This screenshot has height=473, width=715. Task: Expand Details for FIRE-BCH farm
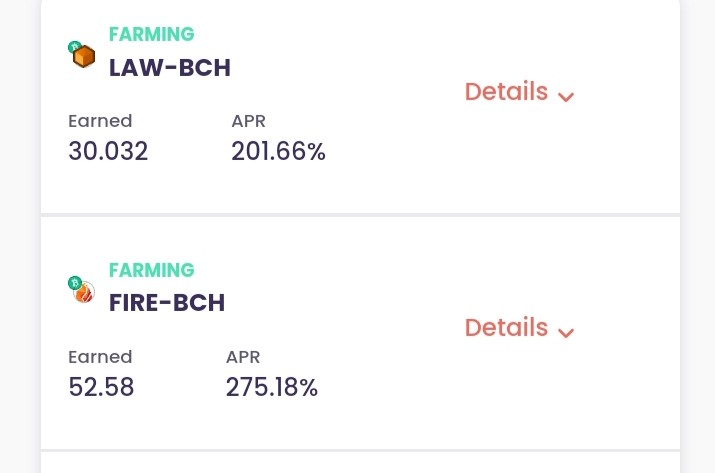[519, 327]
